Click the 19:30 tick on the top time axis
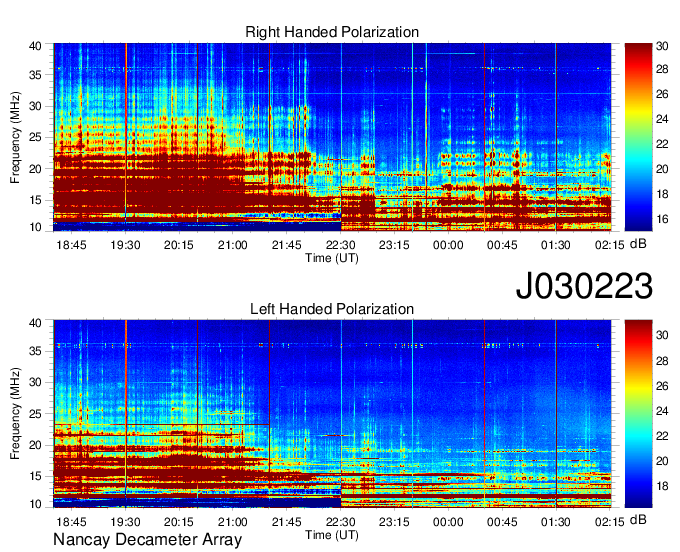The image size is (680, 552). [x=125, y=245]
